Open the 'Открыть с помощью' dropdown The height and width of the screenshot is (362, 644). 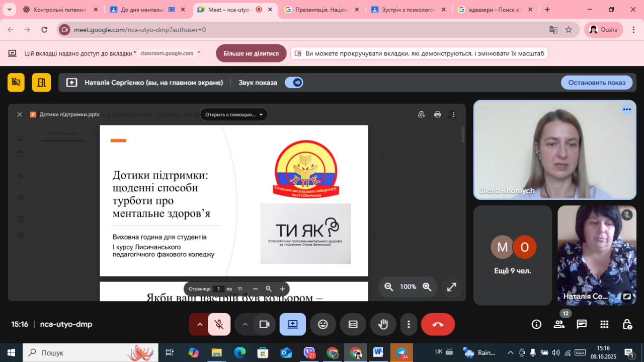coord(234,114)
